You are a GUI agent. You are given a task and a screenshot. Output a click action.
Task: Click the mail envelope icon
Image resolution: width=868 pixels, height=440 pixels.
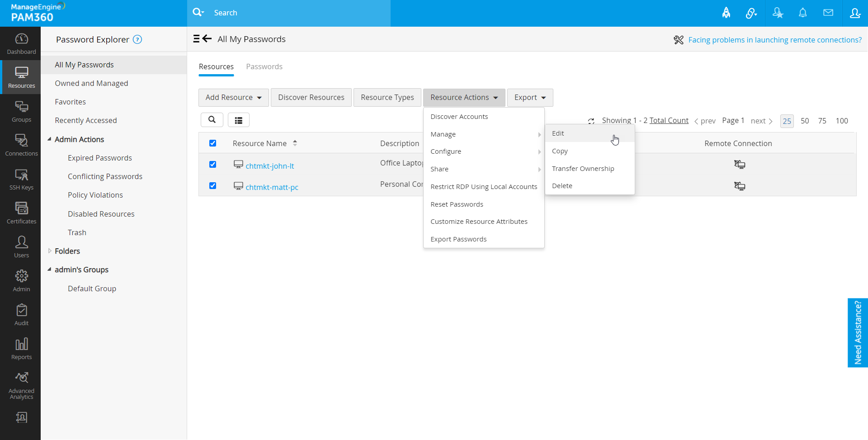[x=828, y=13]
